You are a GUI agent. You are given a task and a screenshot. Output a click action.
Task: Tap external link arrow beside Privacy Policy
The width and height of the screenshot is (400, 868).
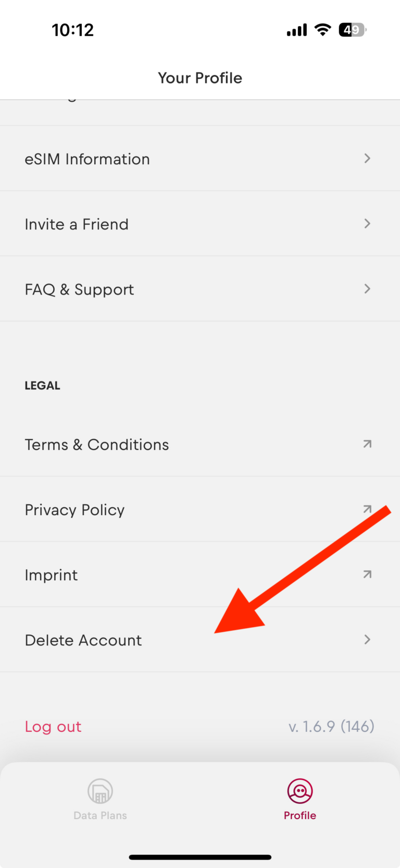[x=367, y=509]
